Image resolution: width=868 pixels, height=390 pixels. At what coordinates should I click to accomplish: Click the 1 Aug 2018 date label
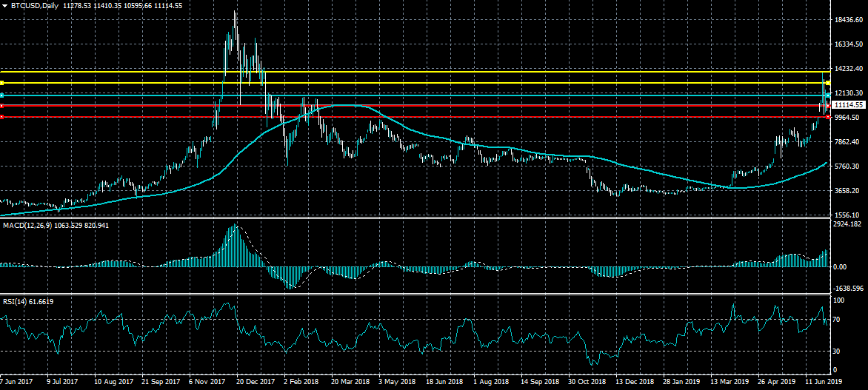493,382
